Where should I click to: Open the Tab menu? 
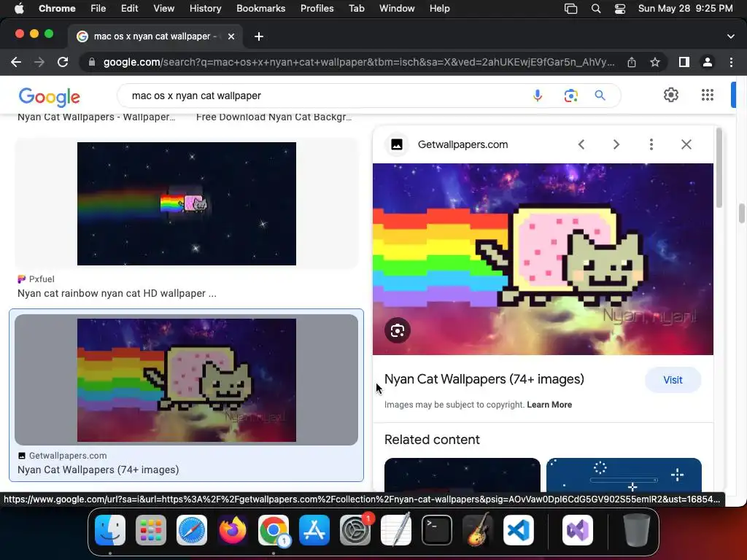coord(356,9)
